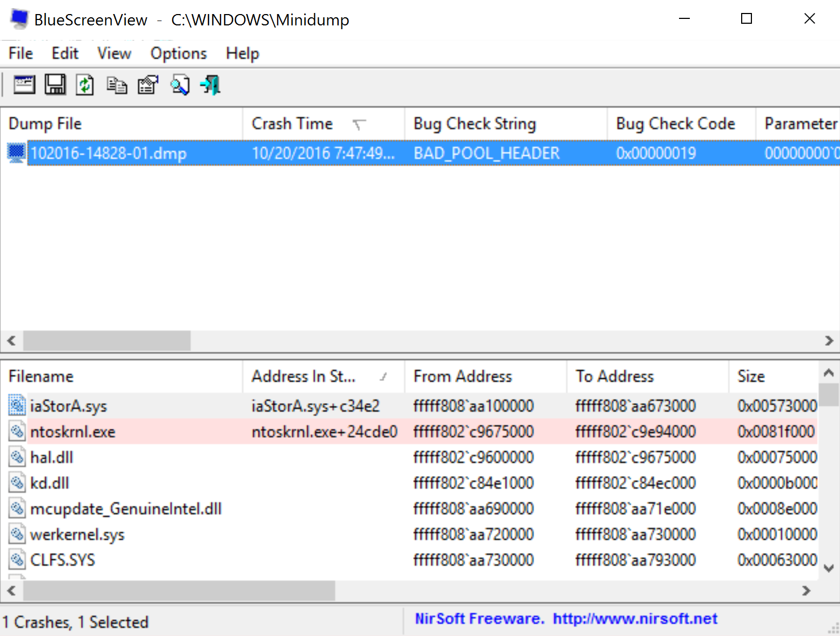Minimize the BlueScreenView window
This screenshot has height=636, width=840.
coord(684,19)
